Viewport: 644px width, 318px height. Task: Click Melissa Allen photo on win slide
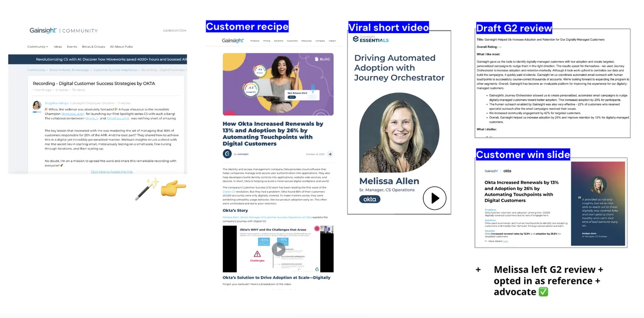click(599, 184)
